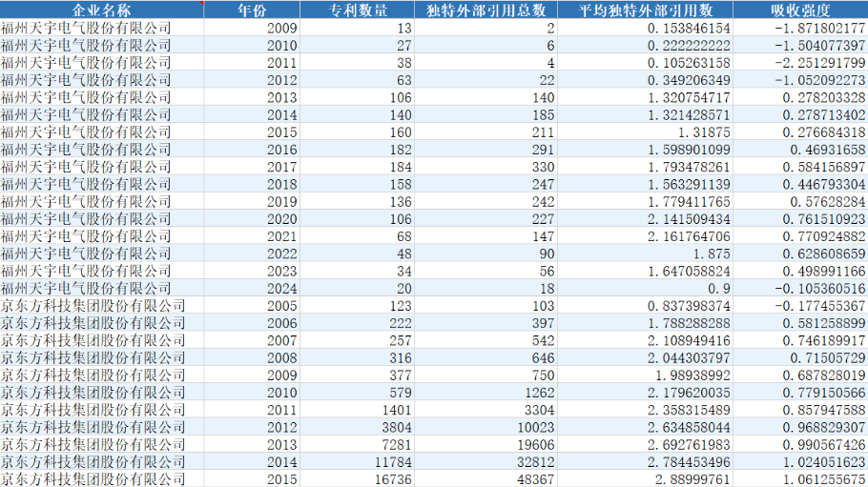Click the value 1.061255675
This screenshot has height=487, width=868.
800,478
